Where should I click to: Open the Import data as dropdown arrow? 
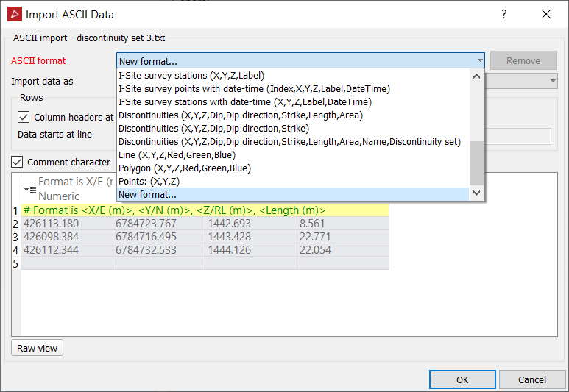tap(552, 81)
